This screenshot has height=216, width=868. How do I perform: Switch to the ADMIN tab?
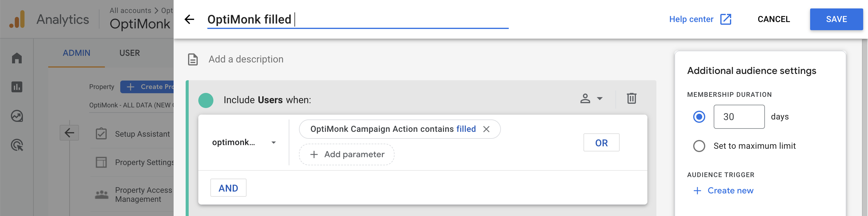77,53
